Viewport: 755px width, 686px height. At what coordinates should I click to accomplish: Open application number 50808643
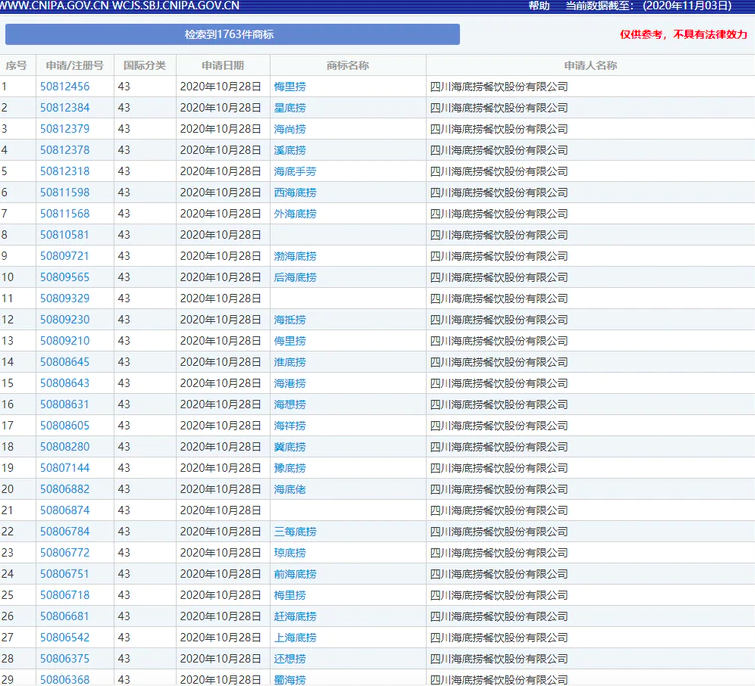coord(65,383)
